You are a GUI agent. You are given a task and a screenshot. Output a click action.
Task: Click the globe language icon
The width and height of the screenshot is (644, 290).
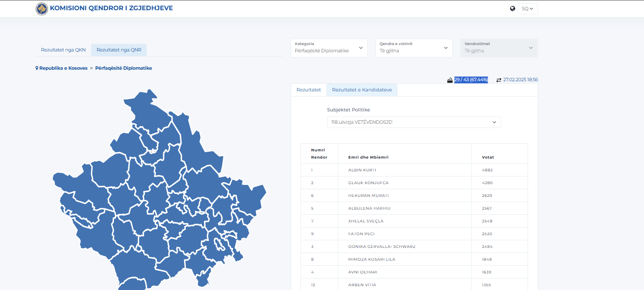[513, 9]
